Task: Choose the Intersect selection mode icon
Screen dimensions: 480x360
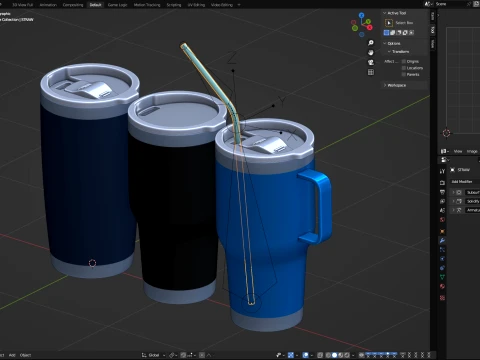Action: pyautogui.click(x=412, y=33)
